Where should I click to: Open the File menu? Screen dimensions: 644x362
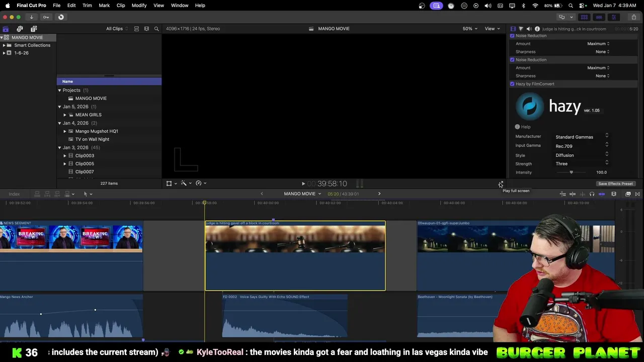tap(57, 6)
